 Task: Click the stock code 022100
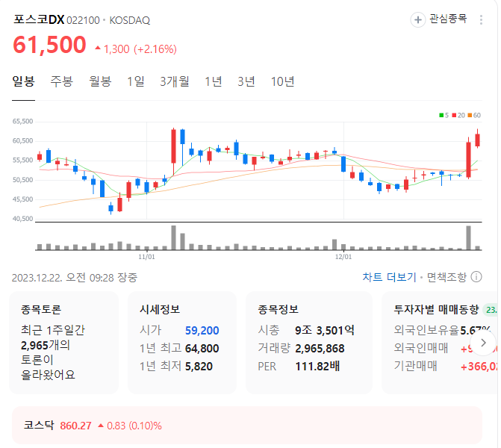[83, 20]
